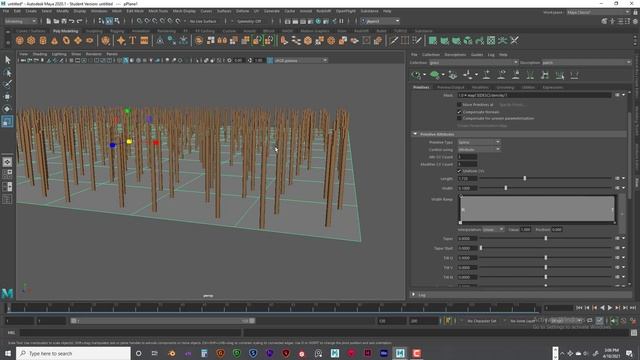Click the Symmetry Off field

(249, 21)
